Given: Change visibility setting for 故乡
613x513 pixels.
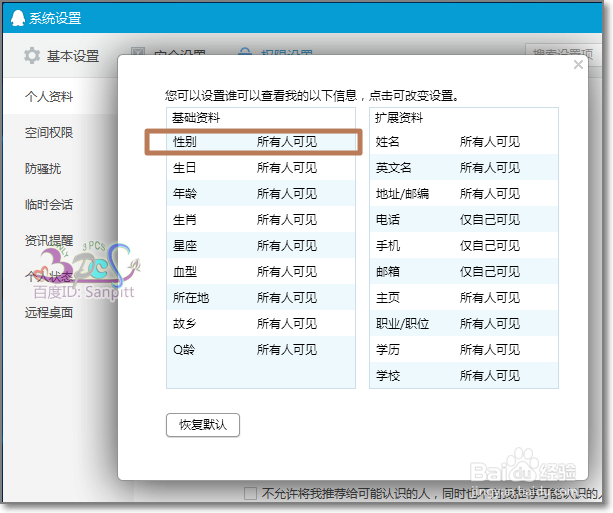Looking at the screenshot, I should tap(287, 323).
